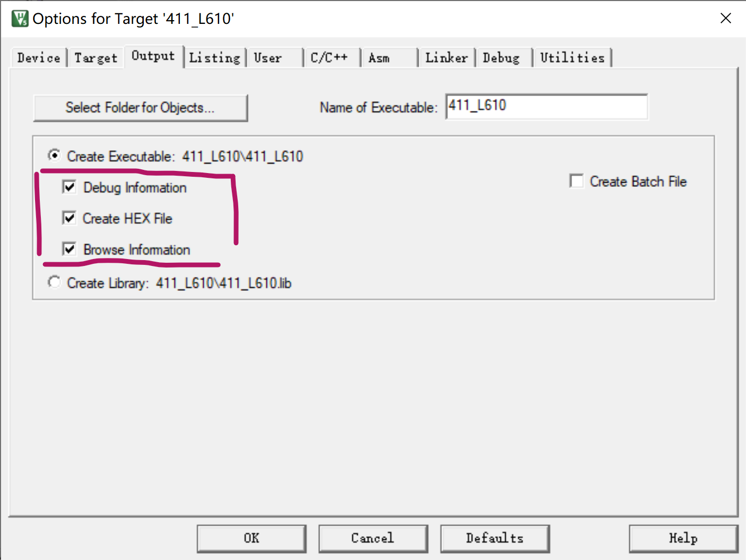Close the Options for Target dialog
746x560 pixels.
[725, 19]
